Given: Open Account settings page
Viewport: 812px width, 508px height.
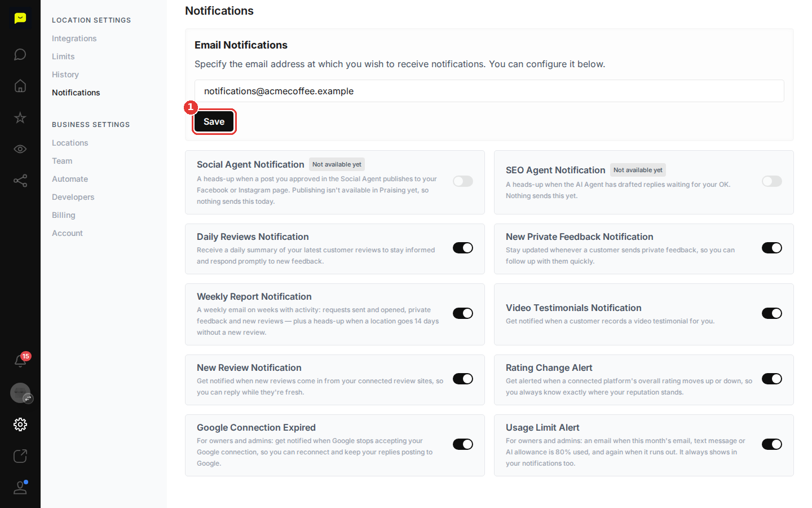Looking at the screenshot, I should [67, 233].
